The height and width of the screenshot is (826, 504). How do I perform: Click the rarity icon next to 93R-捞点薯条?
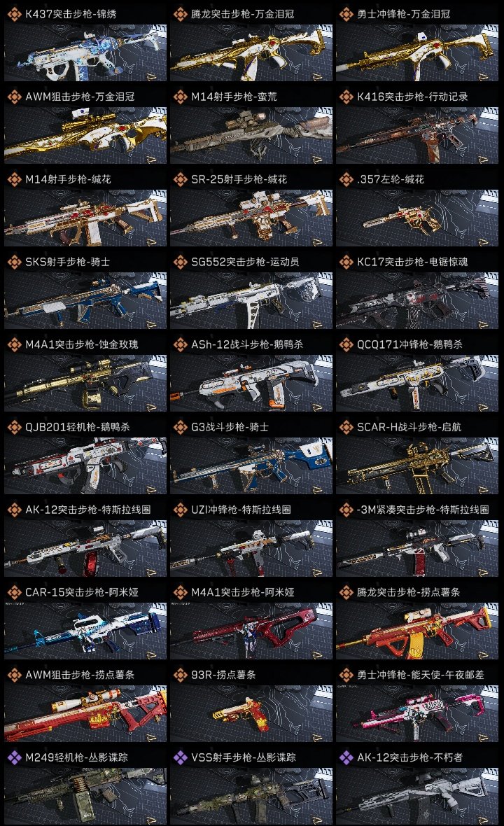(180, 675)
